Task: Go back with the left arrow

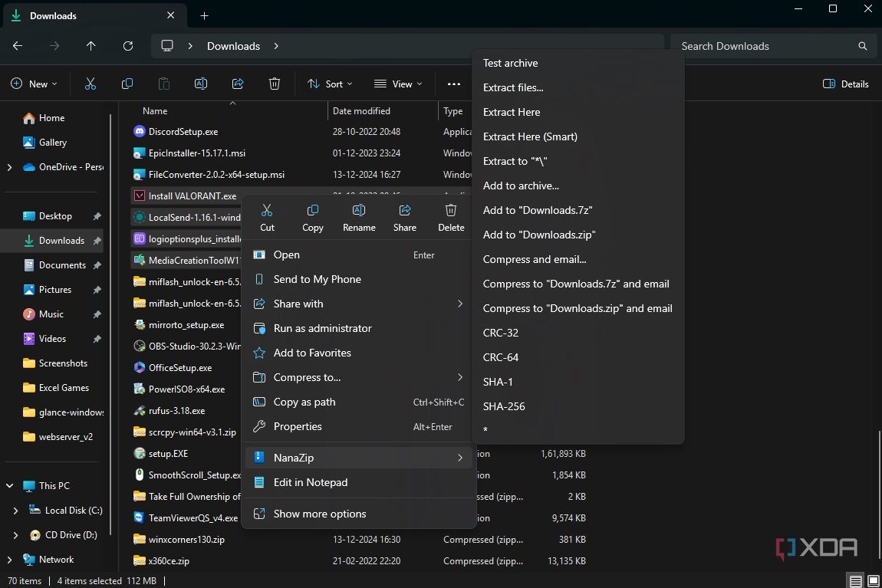Action: pyautogui.click(x=18, y=46)
